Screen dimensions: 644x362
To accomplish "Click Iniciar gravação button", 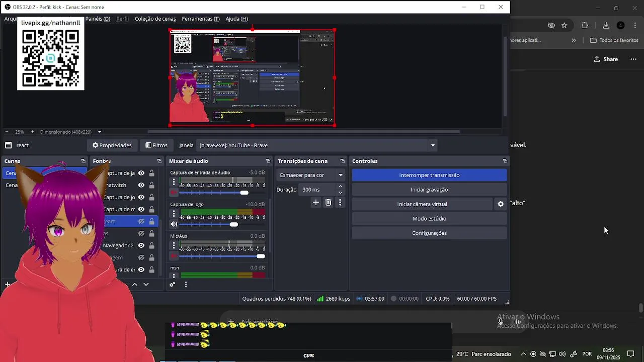I will click(x=429, y=190).
